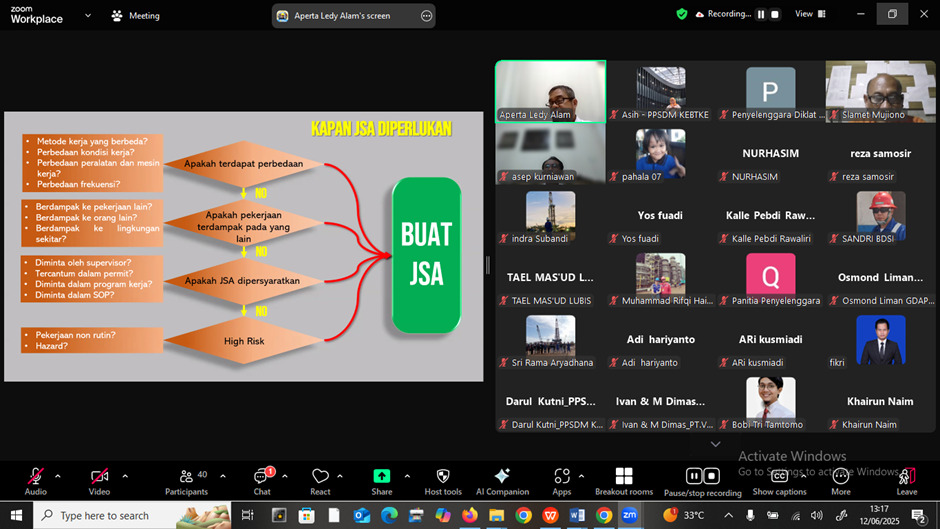Click Windows Start button
The width and height of the screenshot is (940, 529).
(x=16, y=515)
